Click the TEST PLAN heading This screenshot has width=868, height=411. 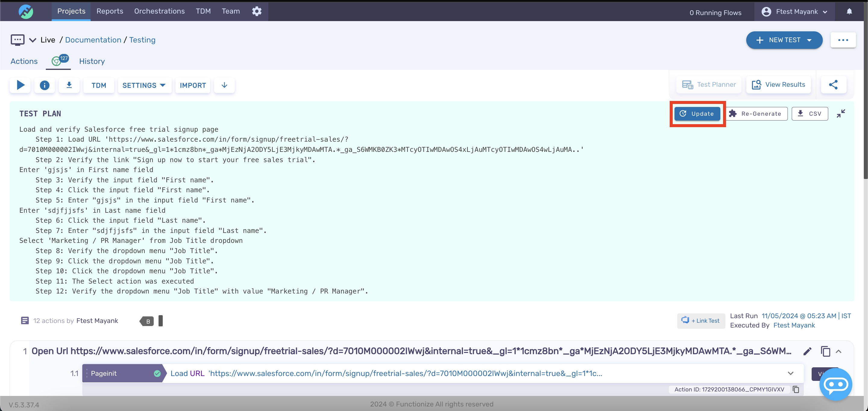pos(40,114)
